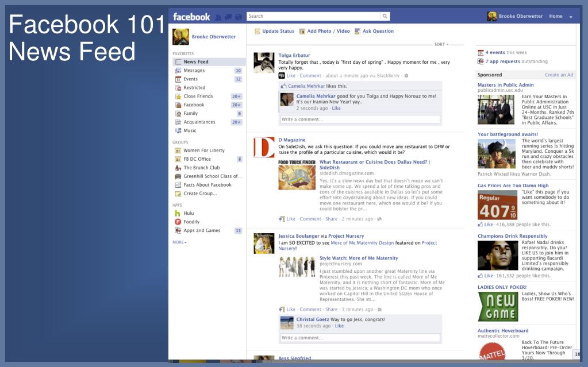Click the Facebook logo
The width and height of the screenshot is (588, 367).
pos(191,17)
